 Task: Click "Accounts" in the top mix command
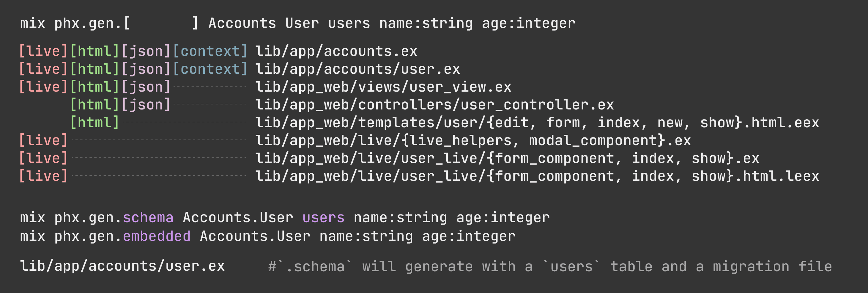[x=242, y=23]
